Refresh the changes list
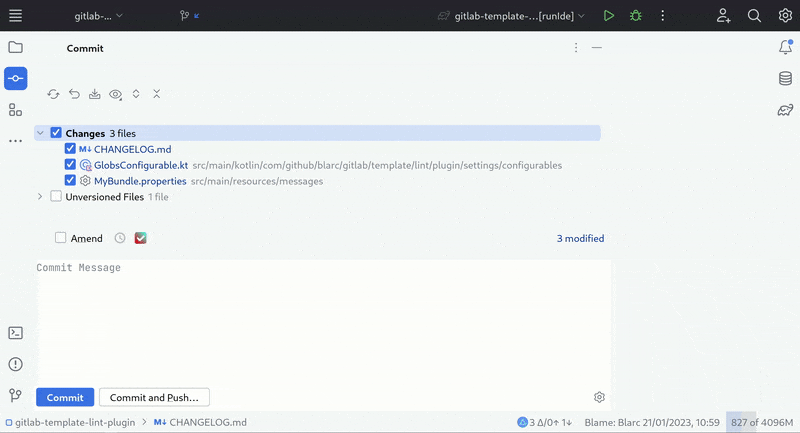The height and width of the screenshot is (433, 800). 53,94
